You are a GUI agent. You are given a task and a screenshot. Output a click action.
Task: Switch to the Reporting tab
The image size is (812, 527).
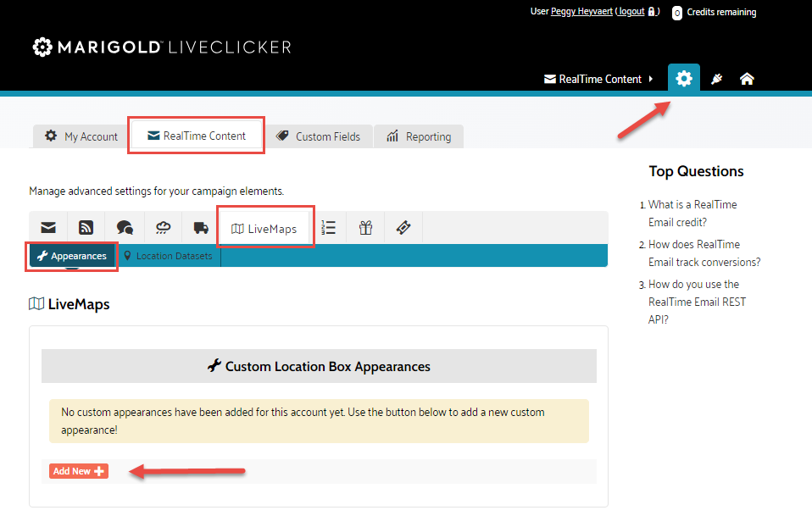tap(419, 136)
